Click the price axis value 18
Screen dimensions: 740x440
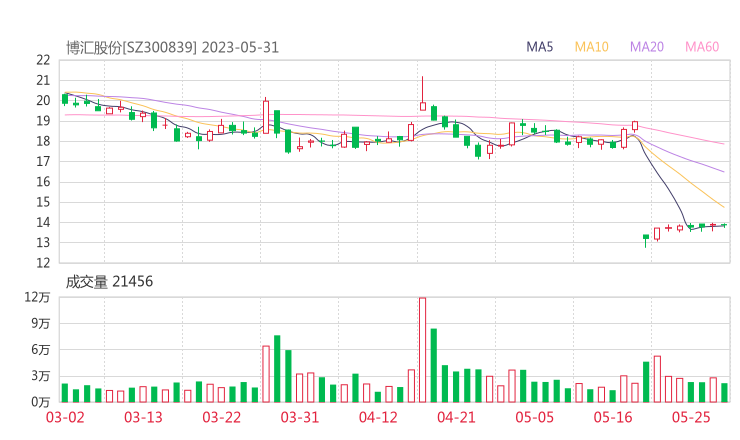[43, 142]
